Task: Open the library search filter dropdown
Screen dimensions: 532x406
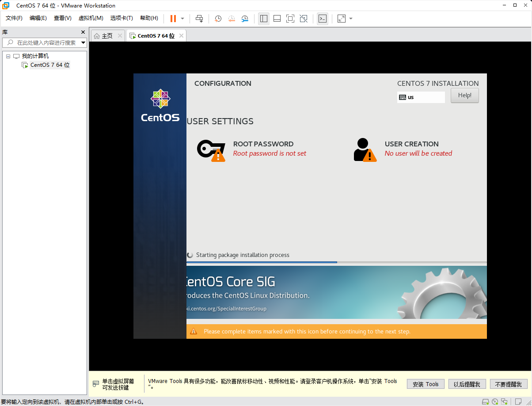Action: coord(84,43)
